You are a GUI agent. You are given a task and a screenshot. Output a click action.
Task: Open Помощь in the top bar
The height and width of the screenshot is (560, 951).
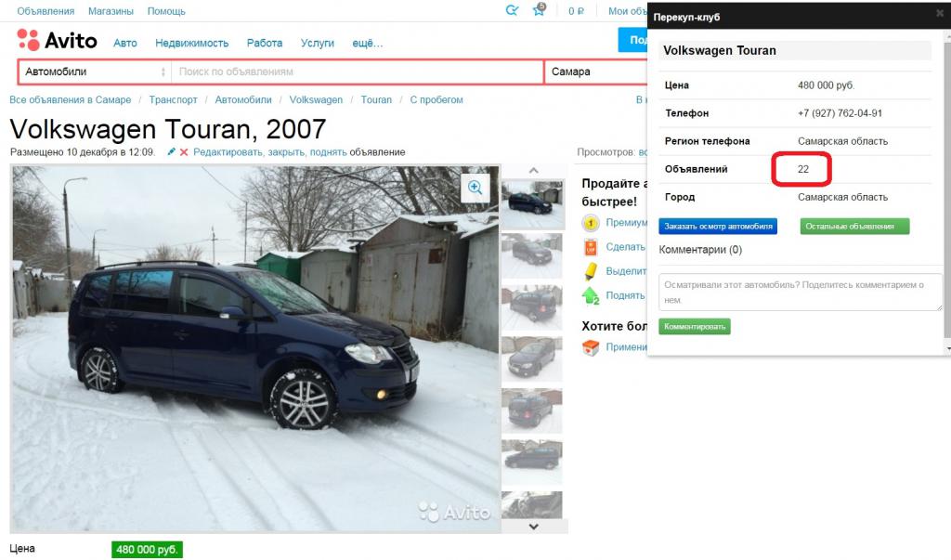(166, 11)
